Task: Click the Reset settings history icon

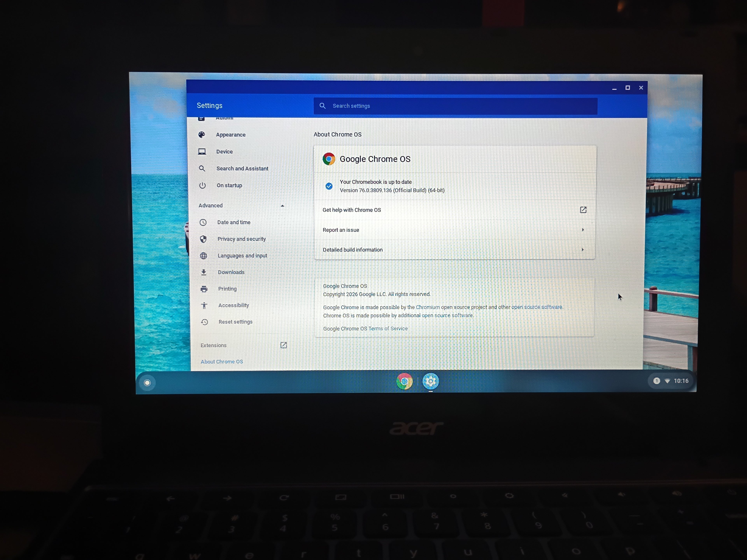Action: 204,322
